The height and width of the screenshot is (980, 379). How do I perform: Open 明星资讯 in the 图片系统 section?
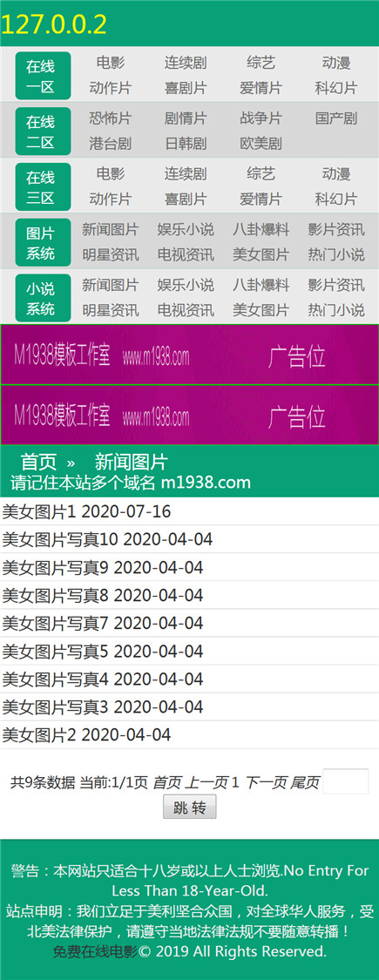pos(111,255)
